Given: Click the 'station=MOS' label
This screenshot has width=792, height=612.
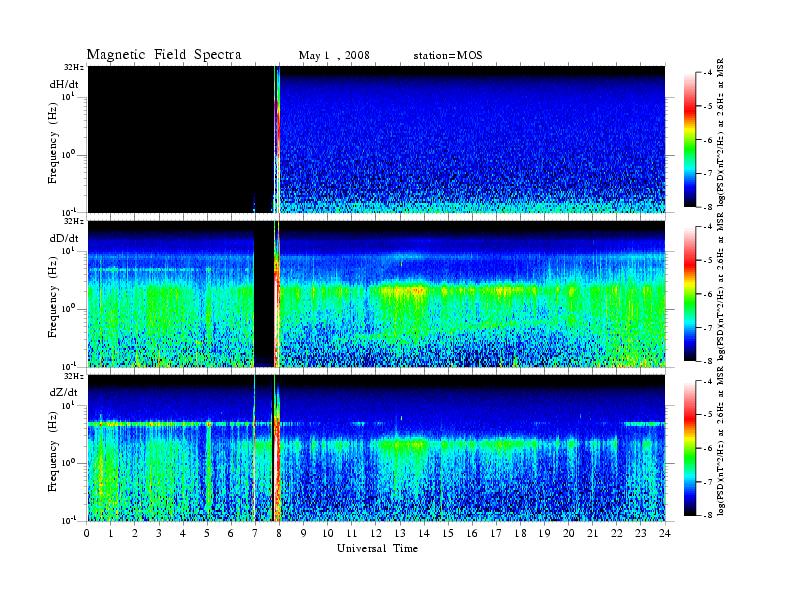Looking at the screenshot, I should (448, 55).
